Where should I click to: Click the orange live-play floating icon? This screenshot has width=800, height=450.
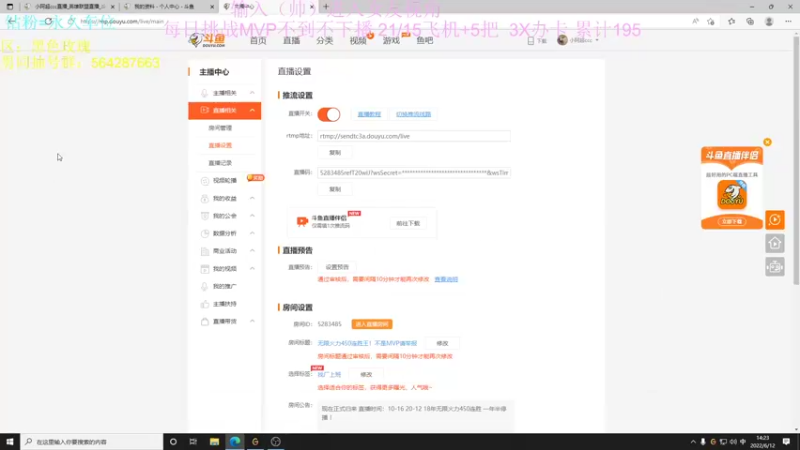pos(774,220)
